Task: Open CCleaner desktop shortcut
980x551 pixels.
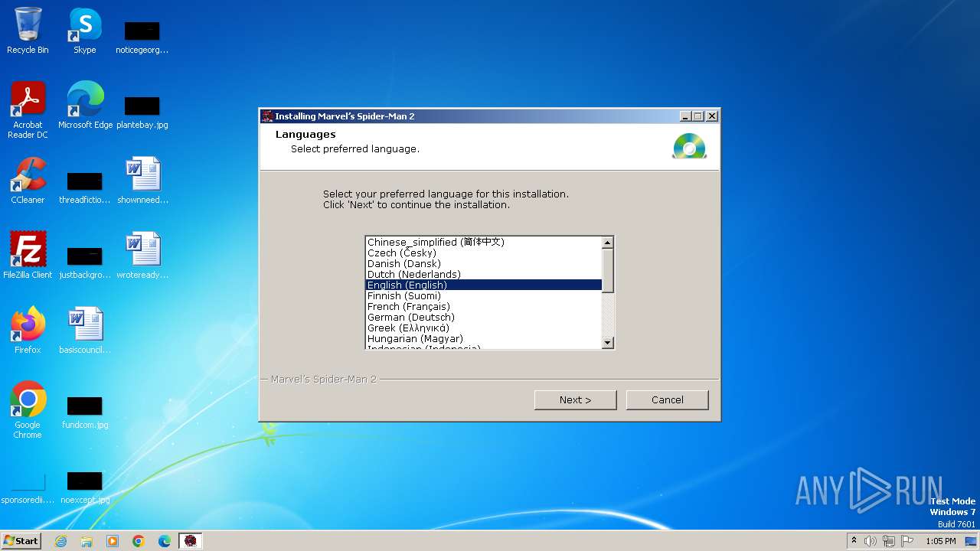Action: [28, 181]
